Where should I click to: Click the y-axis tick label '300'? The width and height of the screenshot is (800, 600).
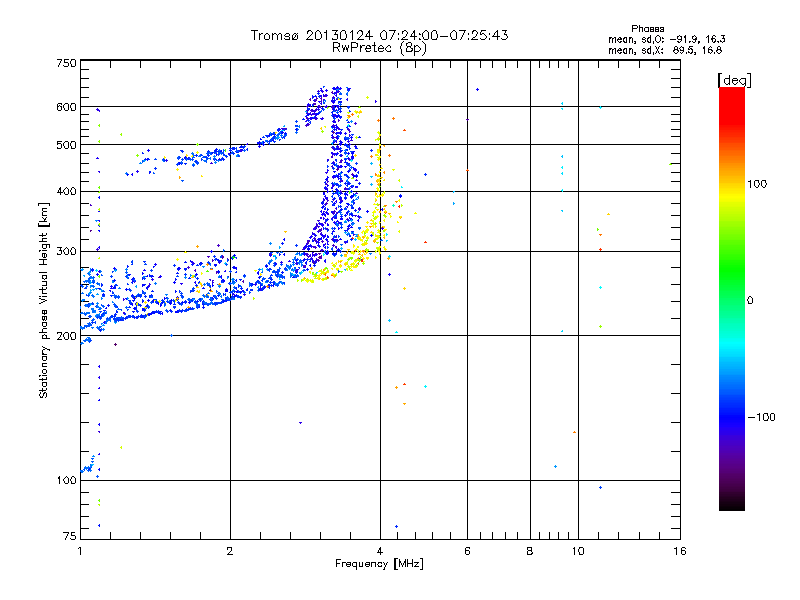coord(66,251)
